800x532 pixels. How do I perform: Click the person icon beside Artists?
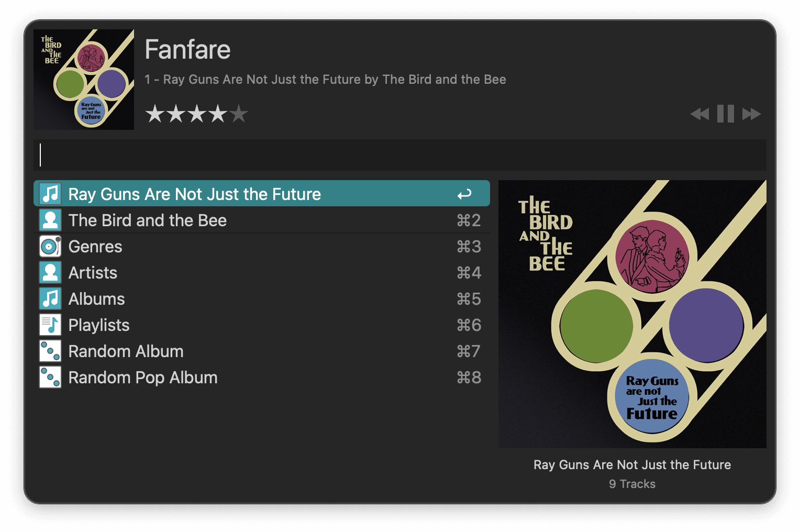(x=50, y=272)
